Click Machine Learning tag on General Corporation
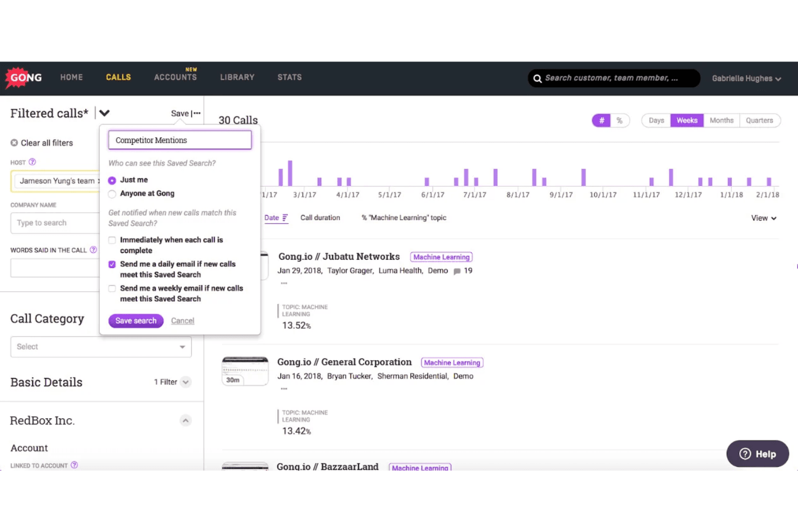The height and width of the screenshot is (532, 798). (452, 363)
